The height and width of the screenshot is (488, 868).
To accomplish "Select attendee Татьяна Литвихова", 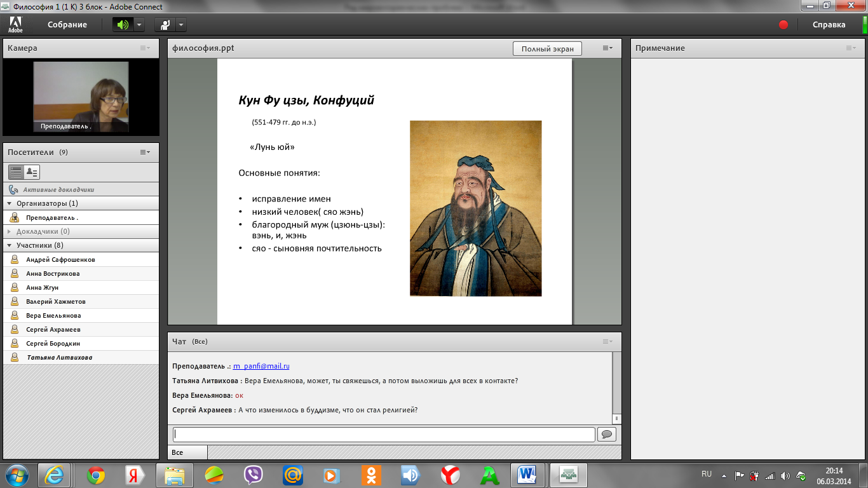I will (81, 357).
